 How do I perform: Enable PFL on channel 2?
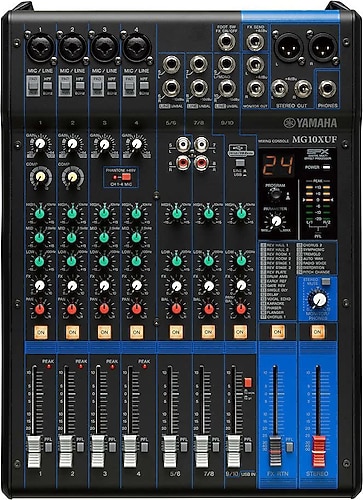coord(80,447)
